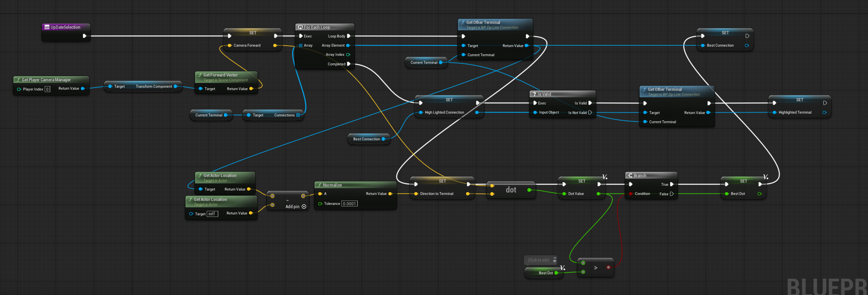Select the Best Connection variable getter node
The width and height of the screenshot is (868, 295).
(369, 139)
